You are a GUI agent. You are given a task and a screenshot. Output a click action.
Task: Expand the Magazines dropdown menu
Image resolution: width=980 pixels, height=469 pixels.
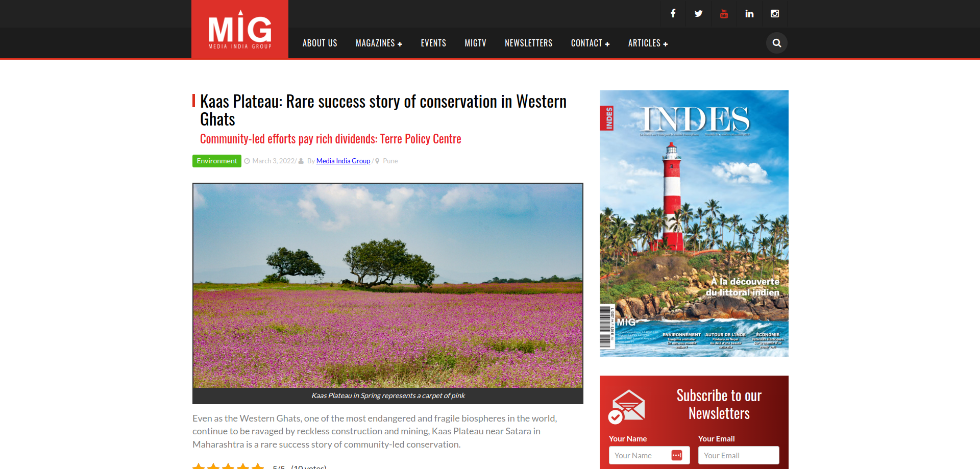pos(379,43)
